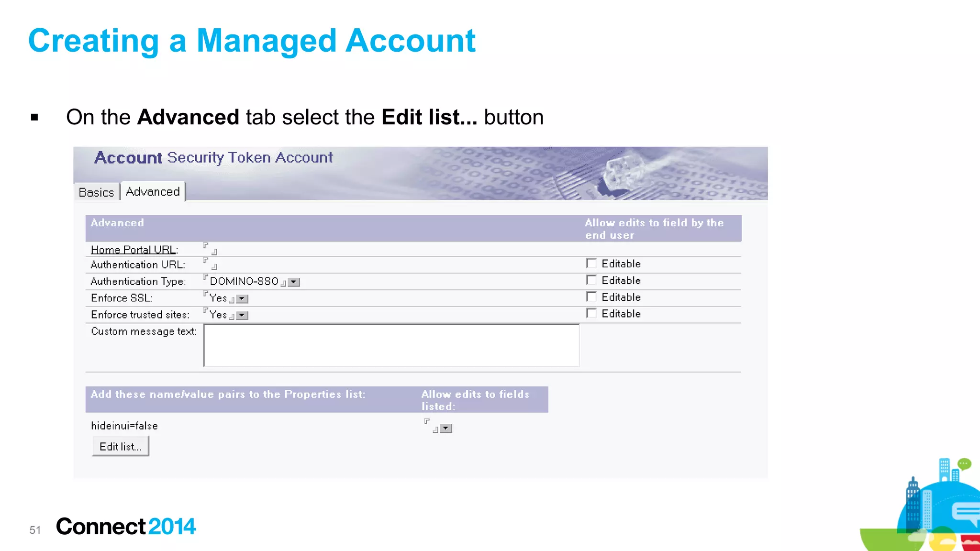980x551 pixels.
Task: Click the hideinui=false property entry
Action: coord(124,426)
